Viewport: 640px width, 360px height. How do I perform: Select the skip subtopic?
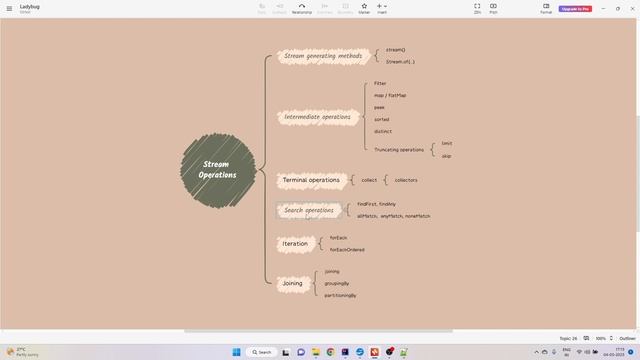[x=447, y=156]
